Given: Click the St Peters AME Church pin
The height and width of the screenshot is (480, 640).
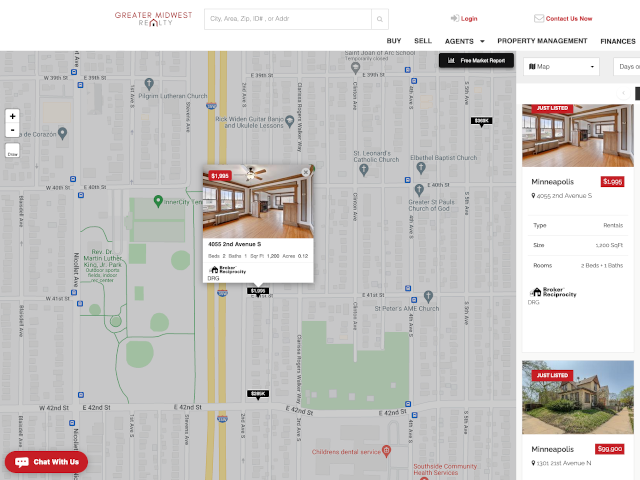Looking at the screenshot, I should (x=428, y=296).
